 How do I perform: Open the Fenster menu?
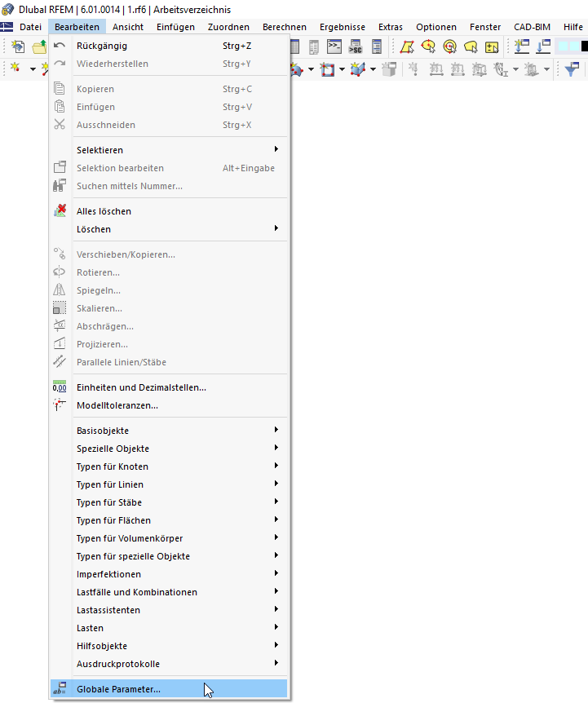coord(485,27)
